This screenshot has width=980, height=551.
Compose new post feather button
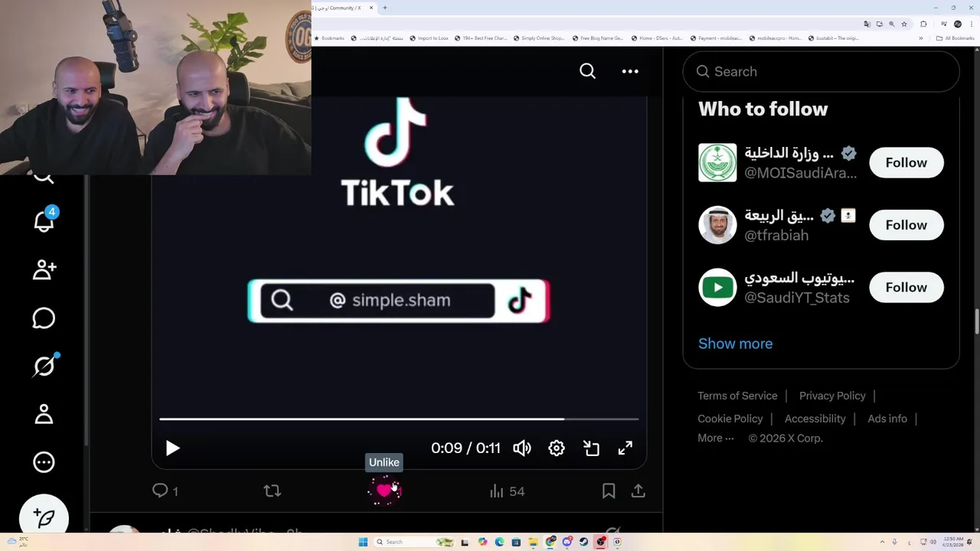coord(44,518)
